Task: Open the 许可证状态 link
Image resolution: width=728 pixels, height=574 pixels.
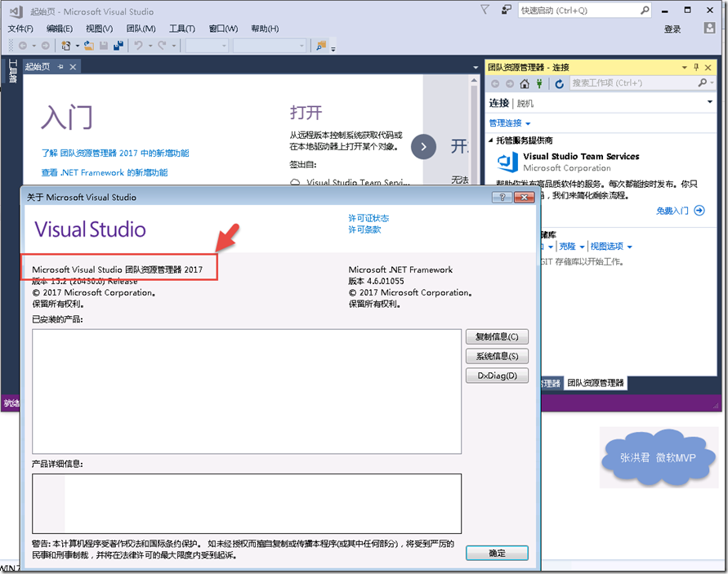Action: pos(368,218)
